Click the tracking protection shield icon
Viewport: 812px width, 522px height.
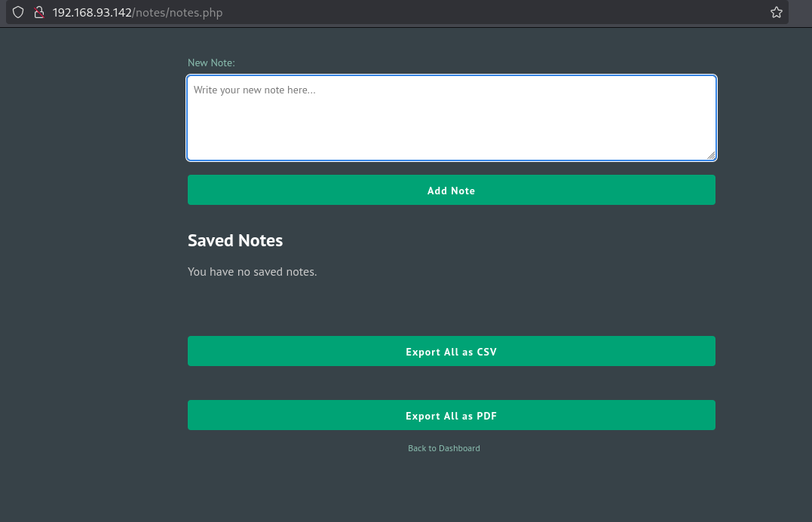(18, 12)
